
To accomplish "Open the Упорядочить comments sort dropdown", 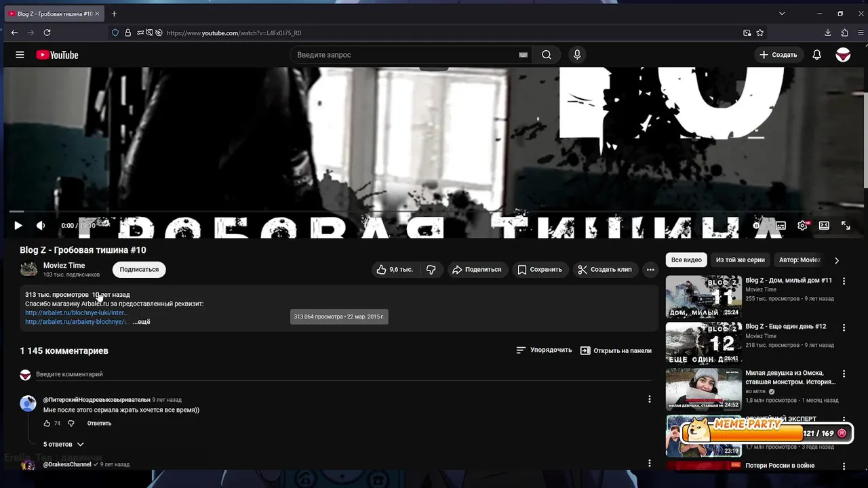I will click(544, 350).
